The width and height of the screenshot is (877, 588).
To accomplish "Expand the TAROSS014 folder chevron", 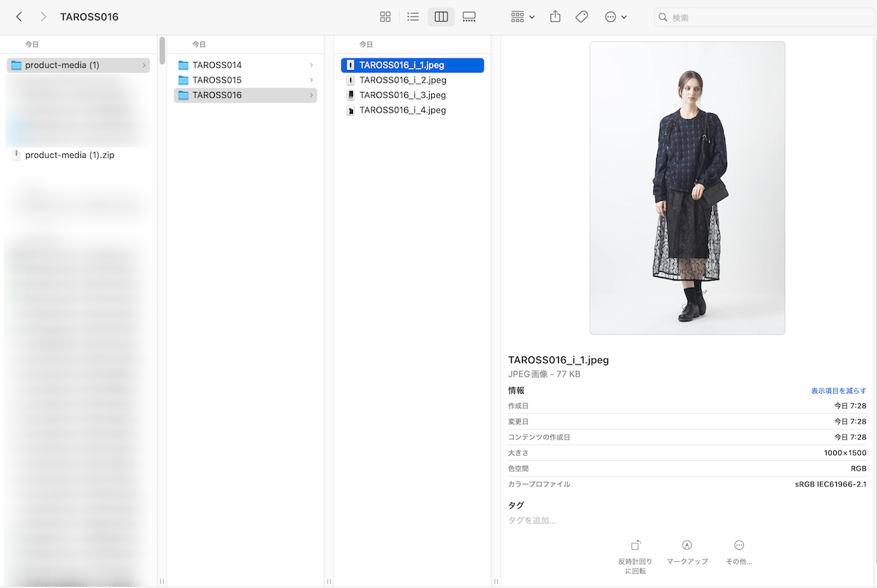I will point(311,65).
